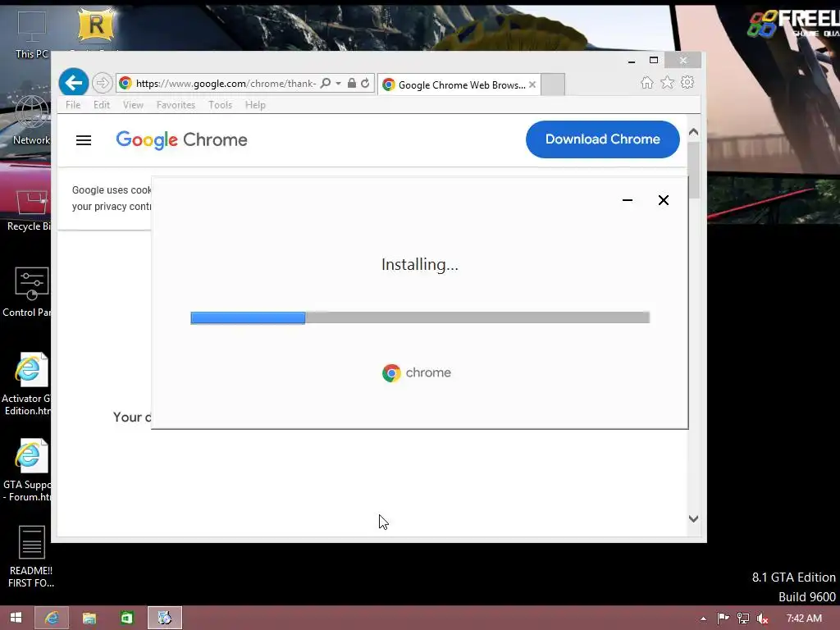Image resolution: width=840 pixels, height=630 pixels.
Task: Open the Favorites menu
Action: tap(176, 105)
